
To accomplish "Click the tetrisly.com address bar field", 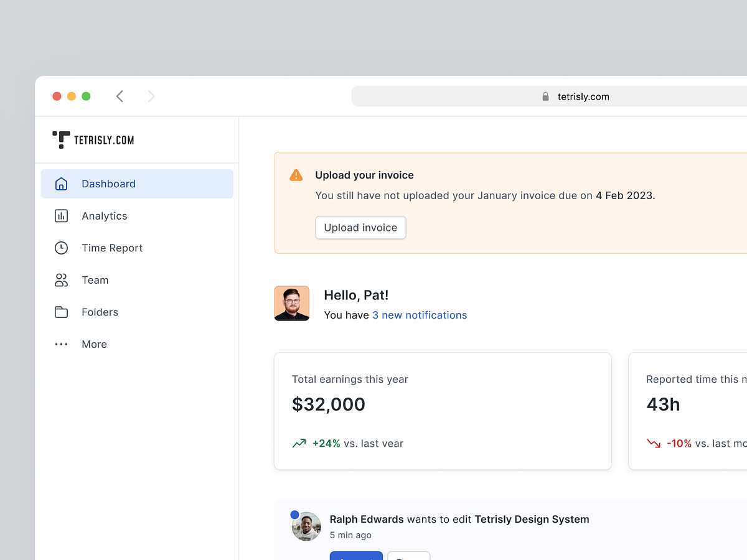I will (583, 96).
